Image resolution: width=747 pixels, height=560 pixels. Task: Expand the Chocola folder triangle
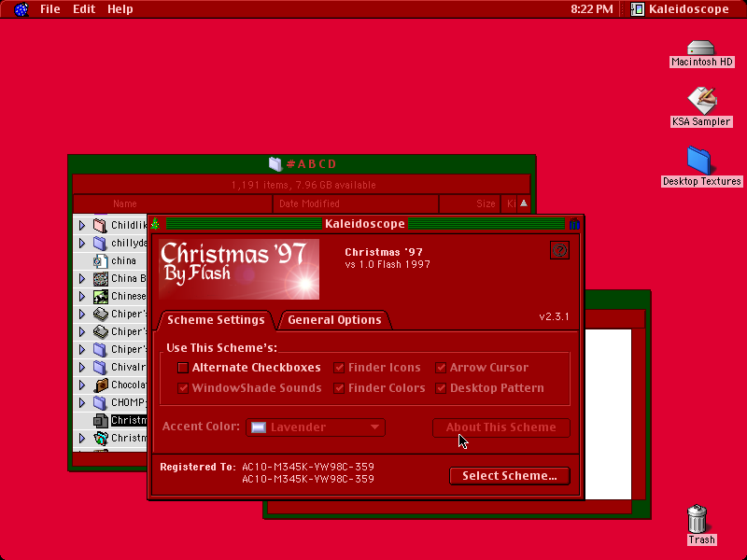(x=82, y=385)
